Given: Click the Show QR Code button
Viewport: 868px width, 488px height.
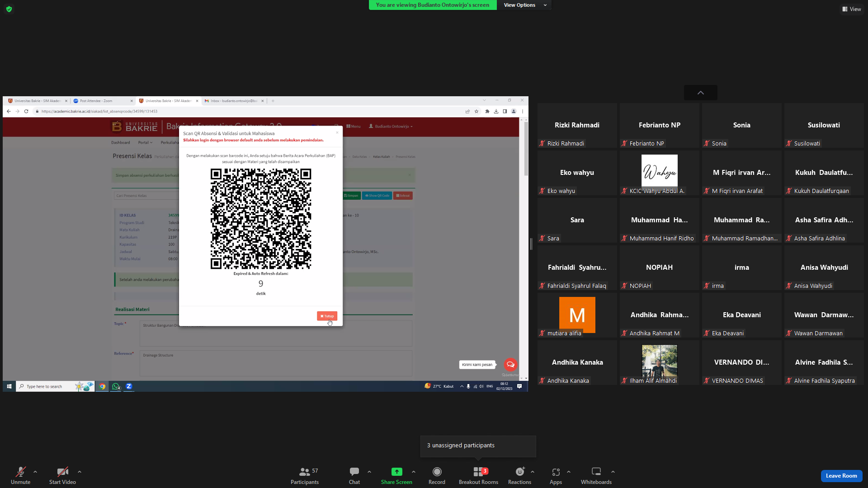Looking at the screenshot, I should (377, 196).
